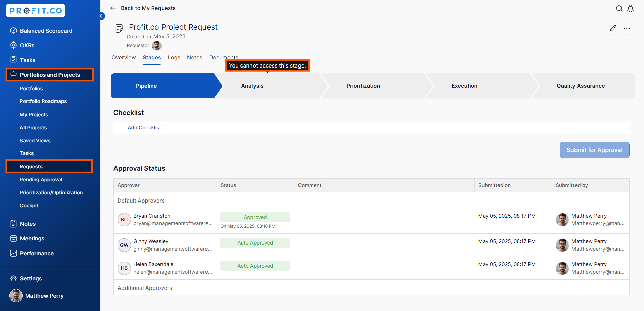Click Approved status badge for Bryan Cranston
Viewport: 644px width, 311px height.
click(255, 217)
